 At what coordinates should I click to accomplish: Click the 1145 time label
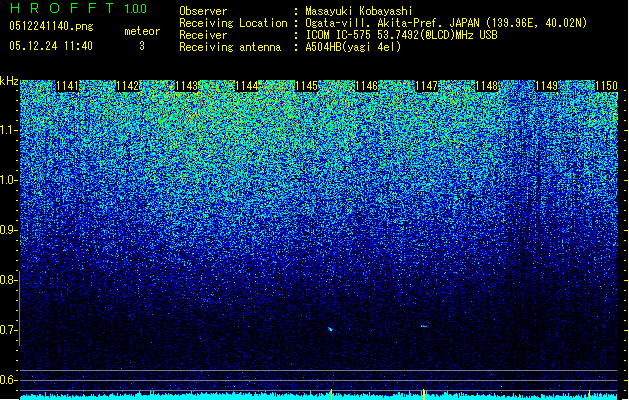tap(306, 86)
